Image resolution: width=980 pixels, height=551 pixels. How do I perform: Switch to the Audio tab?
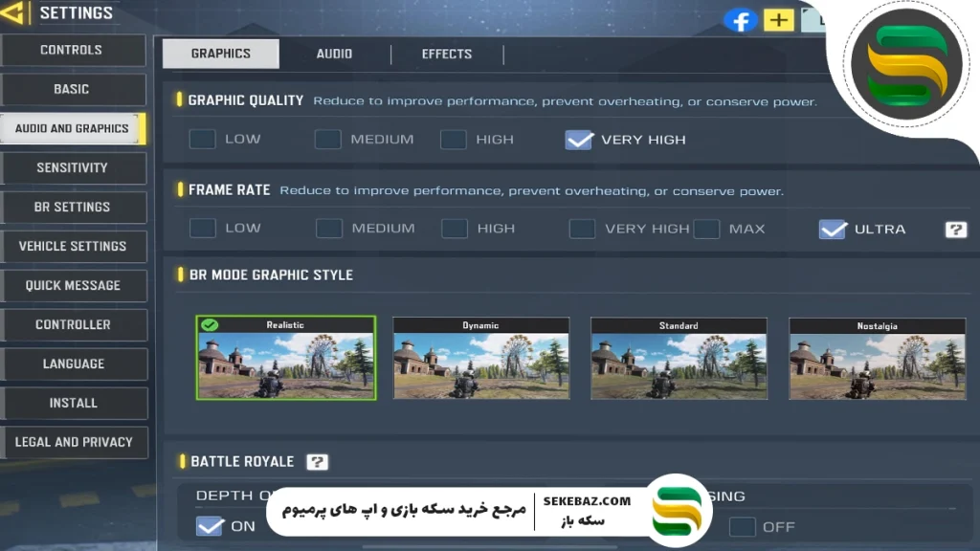334,54
